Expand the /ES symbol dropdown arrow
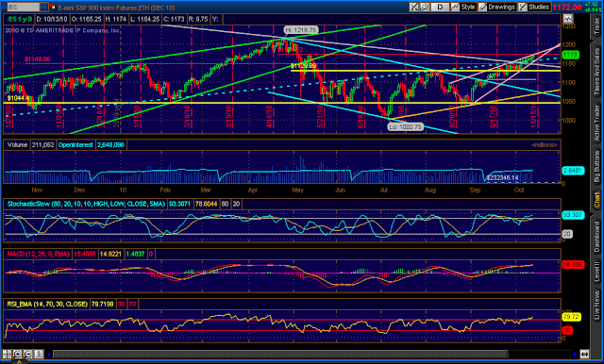This screenshot has width=604, height=364. [44, 7]
